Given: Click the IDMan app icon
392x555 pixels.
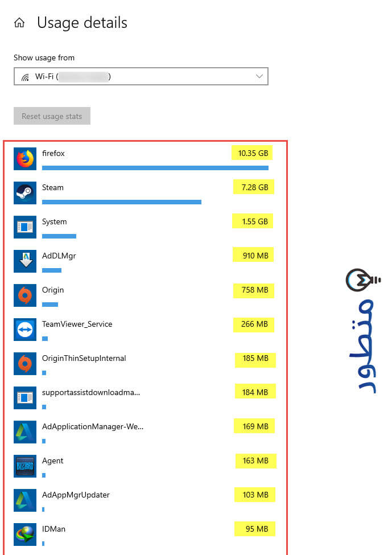Looking at the screenshot, I should coord(25,535).
